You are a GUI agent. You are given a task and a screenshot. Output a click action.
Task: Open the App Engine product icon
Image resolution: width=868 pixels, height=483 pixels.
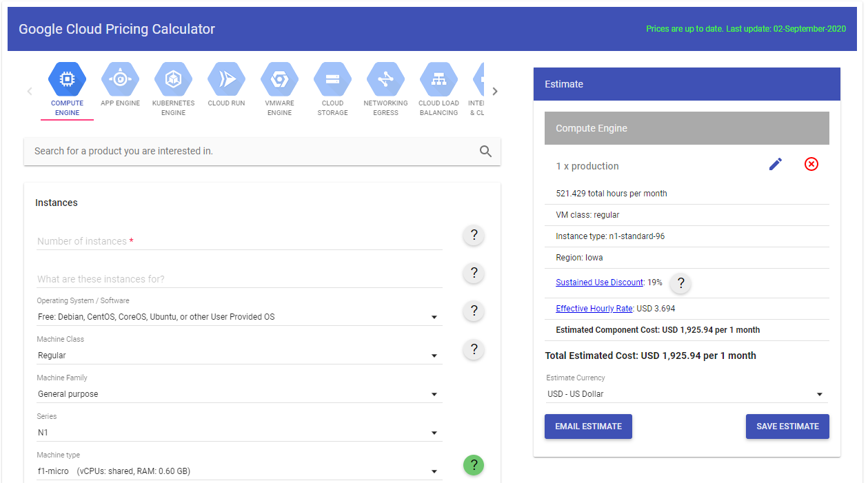tap(120, 80)
